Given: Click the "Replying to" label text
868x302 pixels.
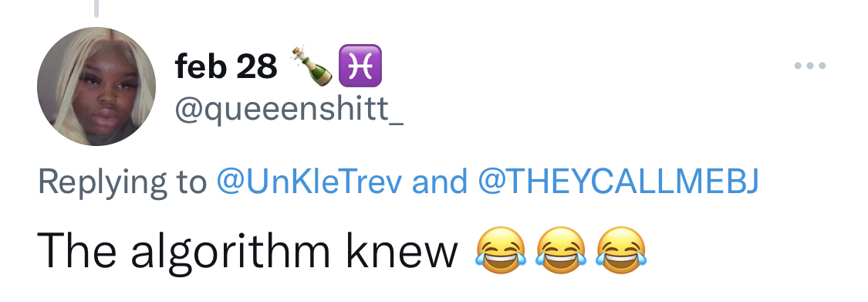Looking at the screenshot, I should coord(122,182).
